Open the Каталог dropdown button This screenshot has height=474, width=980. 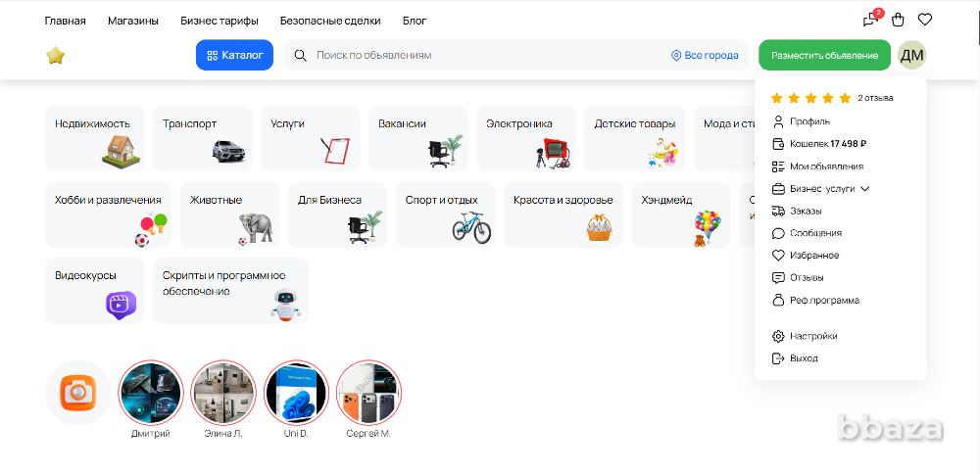click(x=234, y=56)
